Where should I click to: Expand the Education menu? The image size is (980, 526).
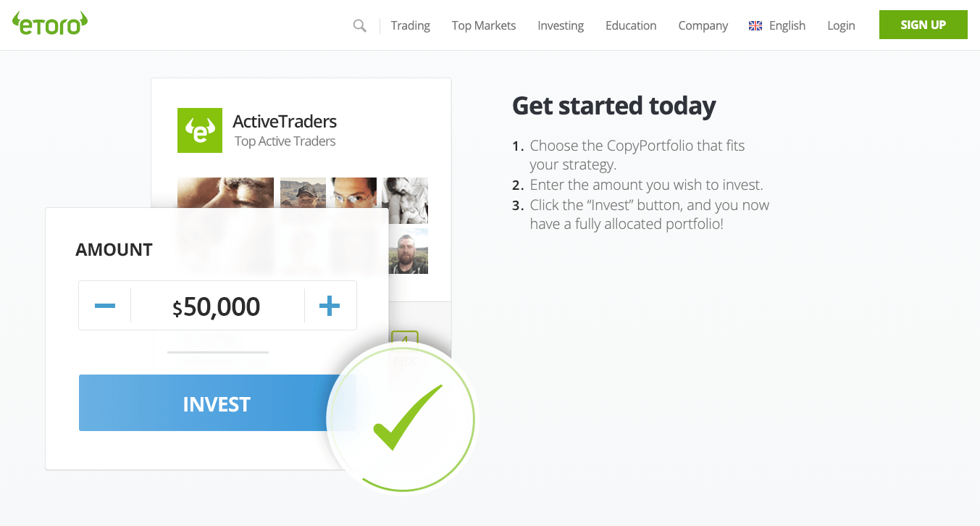pos(631,25)
